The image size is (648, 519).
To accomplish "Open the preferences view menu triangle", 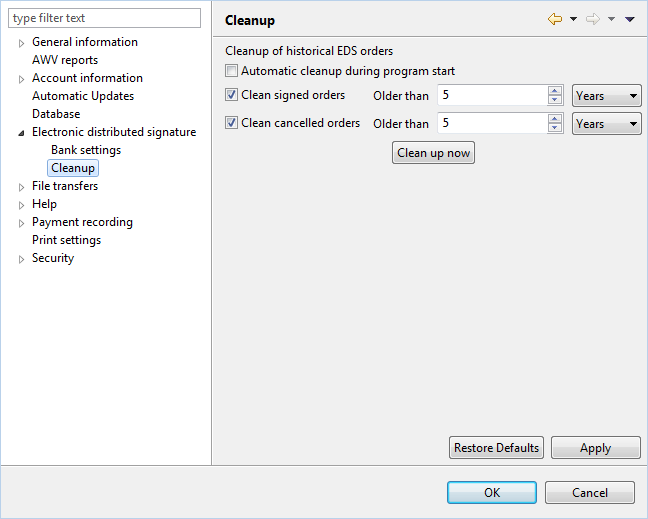I will (629, 19).
